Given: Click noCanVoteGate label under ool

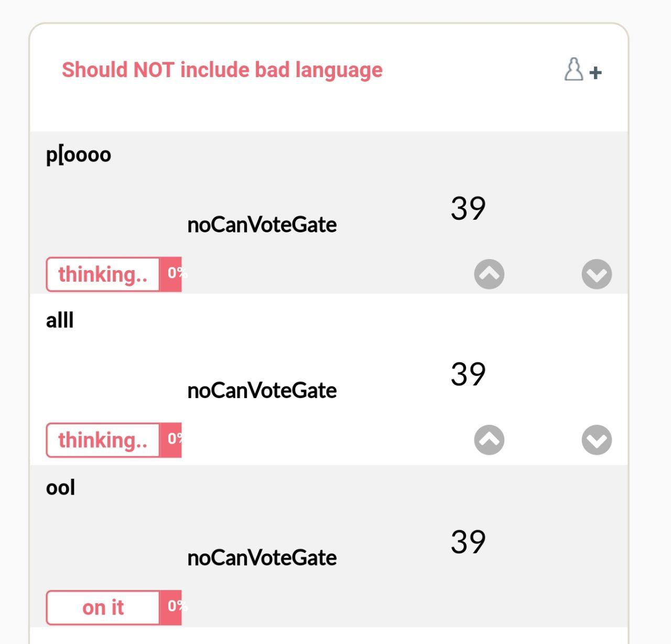Looking at the screenshot, I should 262,558.
